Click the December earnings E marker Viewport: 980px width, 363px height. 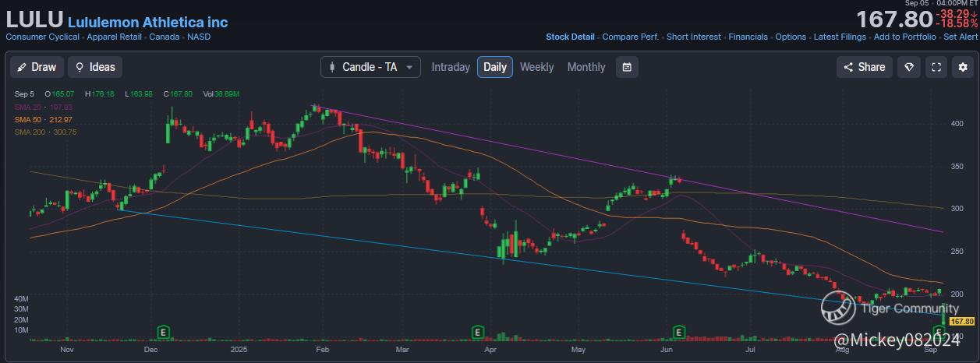click(x=164, y=332)
